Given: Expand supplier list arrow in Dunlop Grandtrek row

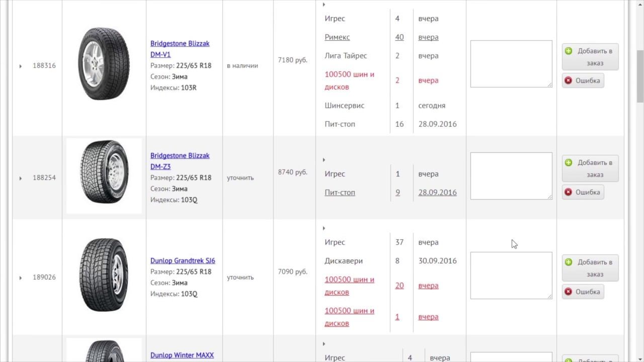Looking at the screenshot, I should pos(324,228).
